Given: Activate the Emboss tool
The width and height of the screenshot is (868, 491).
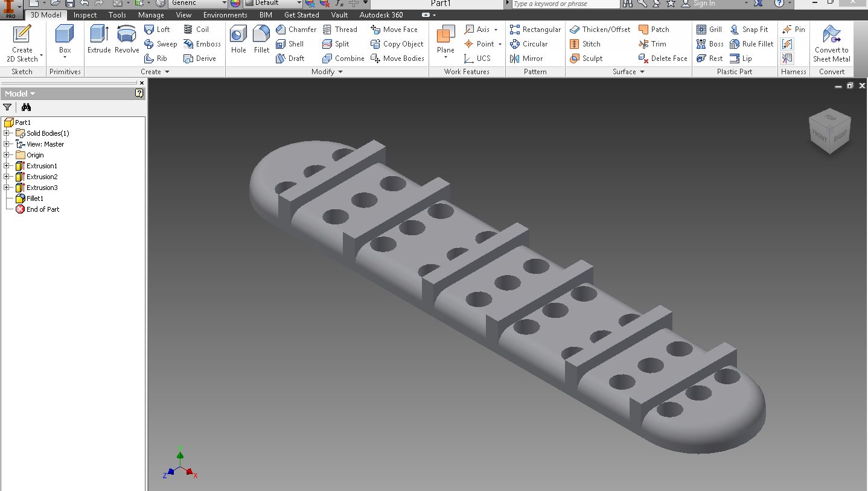Looking at the screenshot, I should 202,44.
